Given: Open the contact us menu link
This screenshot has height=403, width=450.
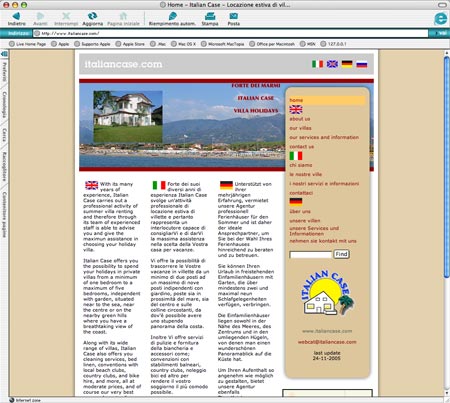Looking at the screenshot, I should coord(302,147).
